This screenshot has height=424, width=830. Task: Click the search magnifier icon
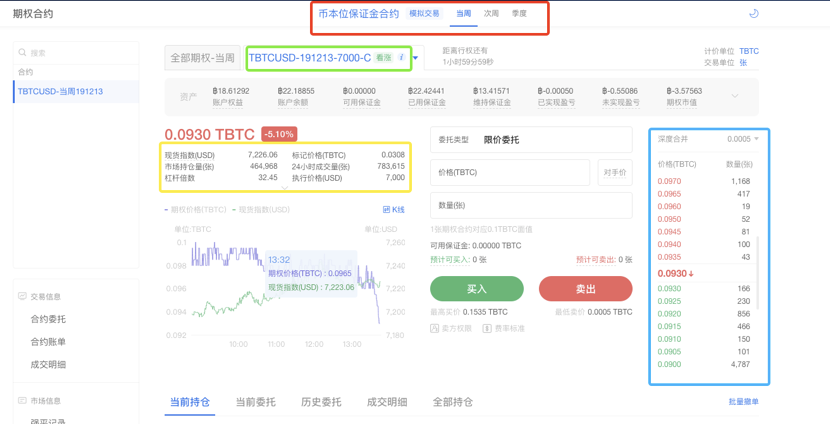22,53
